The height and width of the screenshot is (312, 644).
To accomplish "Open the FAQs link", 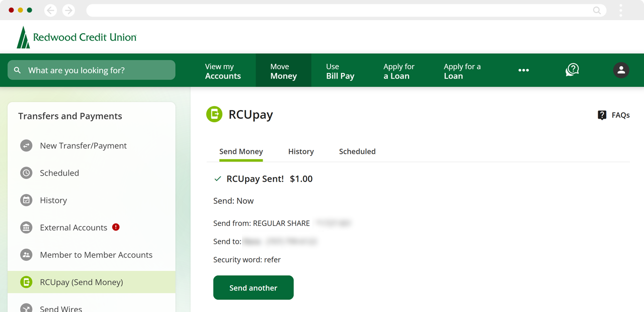I will (613, 115).
